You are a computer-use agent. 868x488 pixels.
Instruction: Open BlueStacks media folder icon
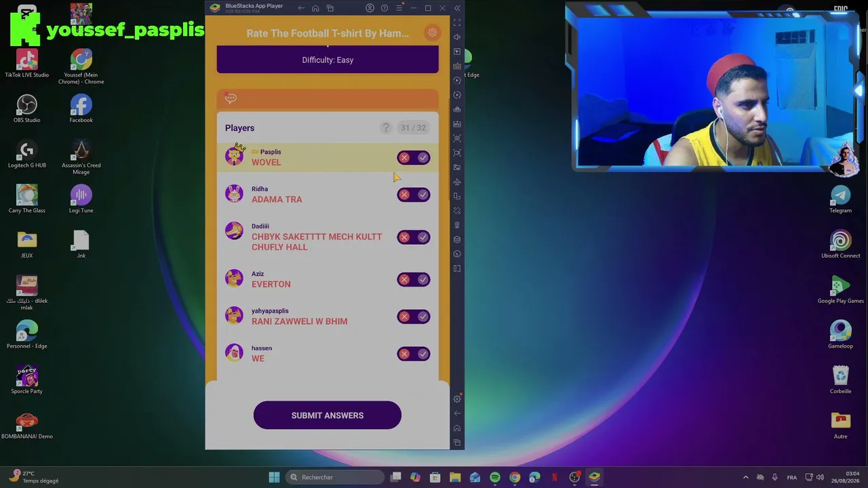coord(457,167)
